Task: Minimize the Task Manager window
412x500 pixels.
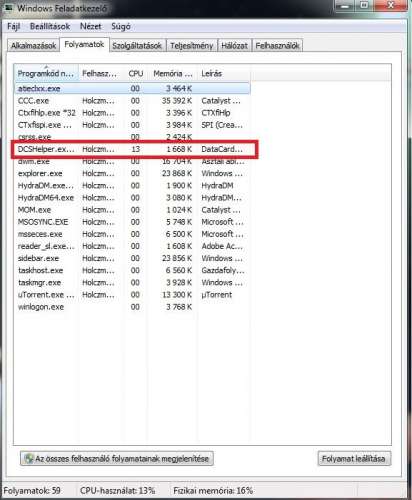Action: [345, 5]
